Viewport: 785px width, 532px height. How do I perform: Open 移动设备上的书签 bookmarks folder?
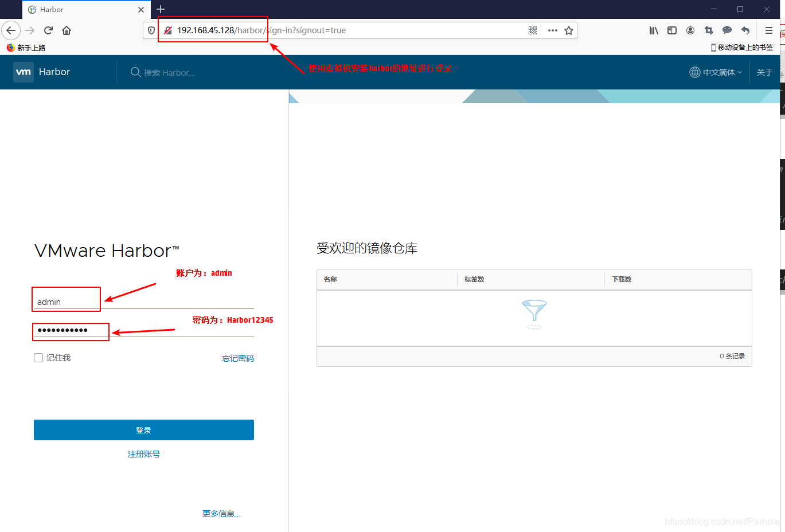(742, 48)
